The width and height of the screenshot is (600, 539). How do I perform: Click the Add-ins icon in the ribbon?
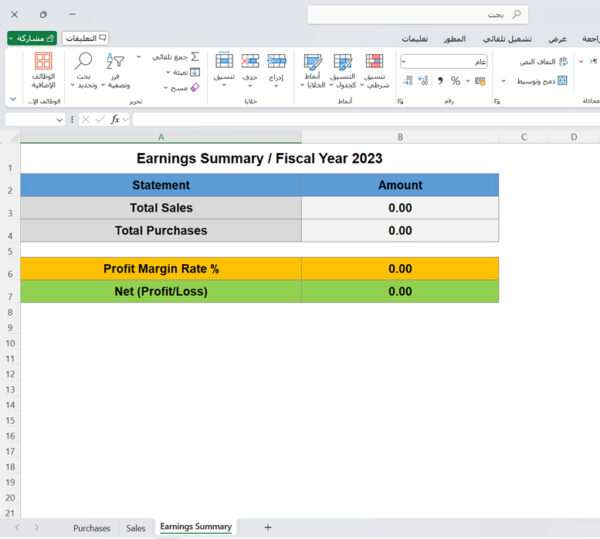(x=43, y=63)
